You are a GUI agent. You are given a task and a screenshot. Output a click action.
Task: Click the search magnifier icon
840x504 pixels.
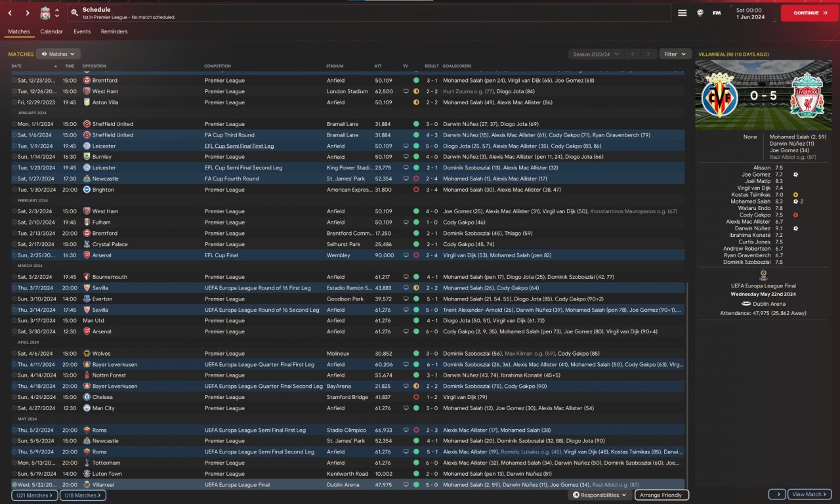[x=74, y=13]
